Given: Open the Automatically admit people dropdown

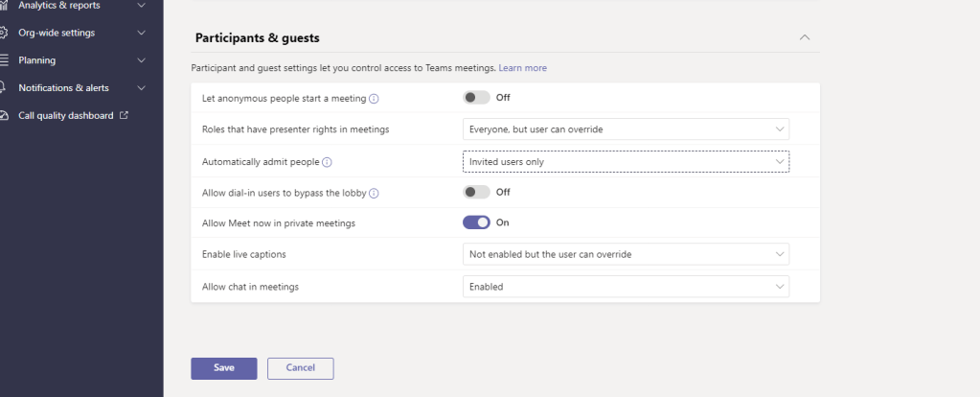Looking at the screenshot, I should [x=626, y=162].
